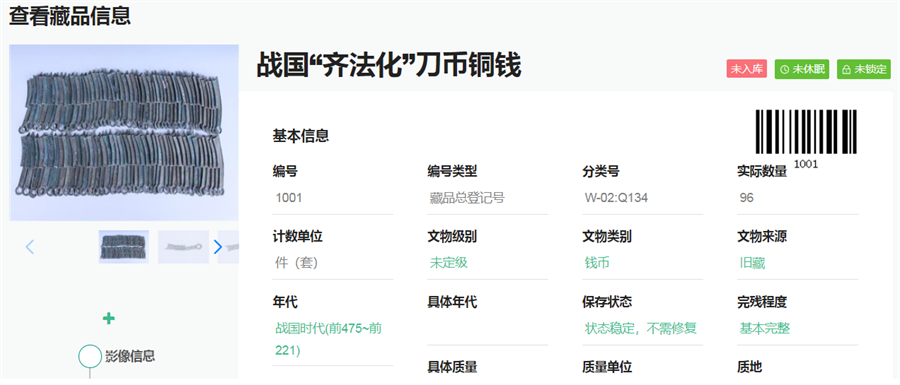The width and height of the screenshot is (900, 385).
Task: Click the 查看藏品信息 page heading
Action: click(70, 15)
